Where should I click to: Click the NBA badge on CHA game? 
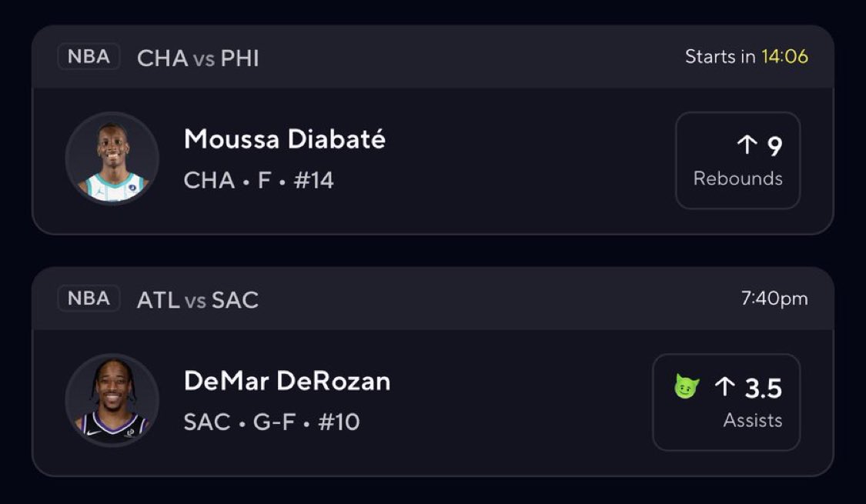coord(89,57)
